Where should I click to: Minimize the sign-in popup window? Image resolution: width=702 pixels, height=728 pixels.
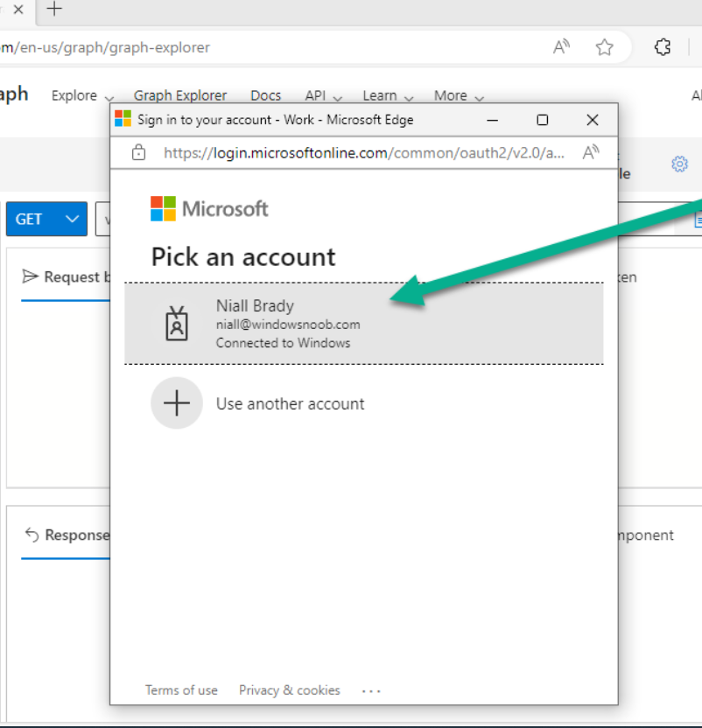click(493, 120)
